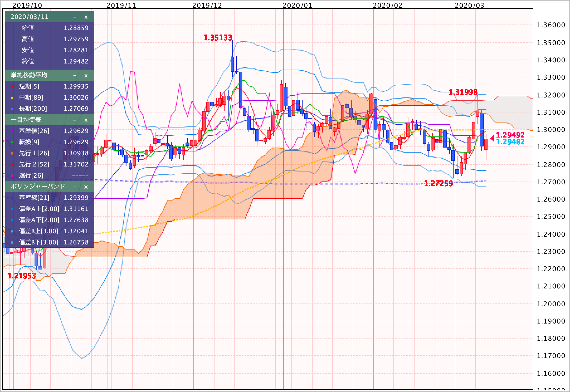Select the 安値 value 1.28281
570x392 pixels.
coord(76,50)
